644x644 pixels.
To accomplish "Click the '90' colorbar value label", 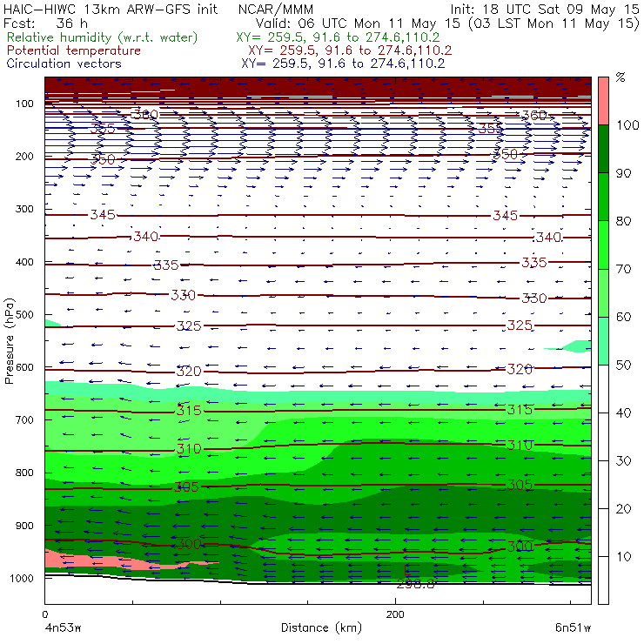I will 623,173.
